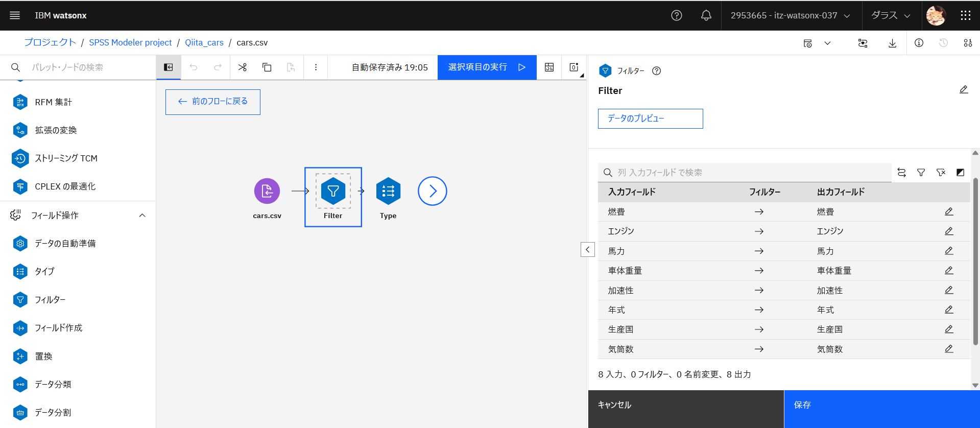This screenshot has width=980, height=428.
Task: Open the hamburger navigation menu
Action: [x=15, y=15]
